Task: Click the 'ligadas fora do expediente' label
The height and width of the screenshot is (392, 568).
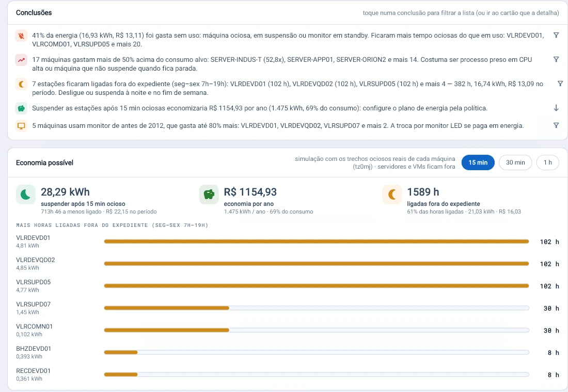Action: click(x=444, y=204)
